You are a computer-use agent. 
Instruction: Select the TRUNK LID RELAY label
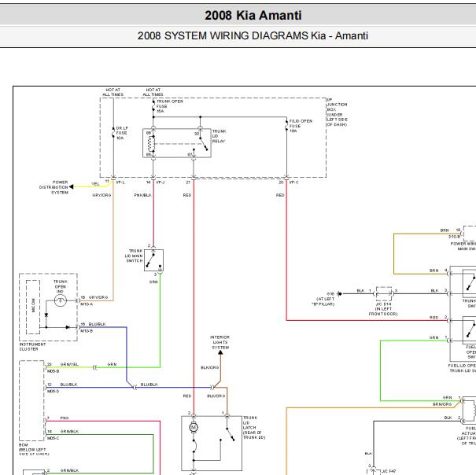[x=219, y=136]
